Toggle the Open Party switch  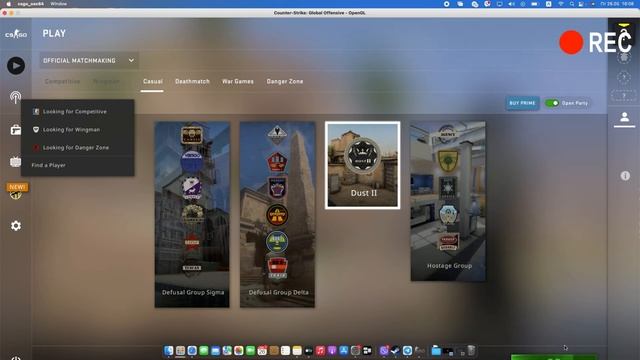point(552,103)
